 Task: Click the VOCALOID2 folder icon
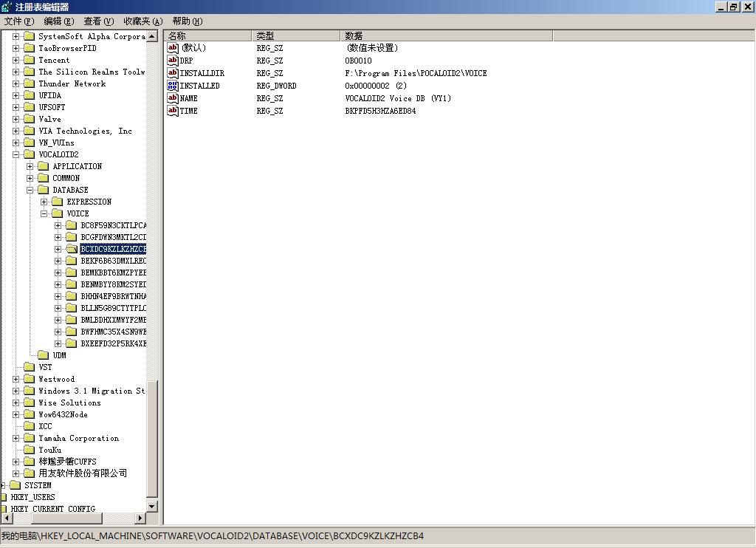(x=30, y=154)
